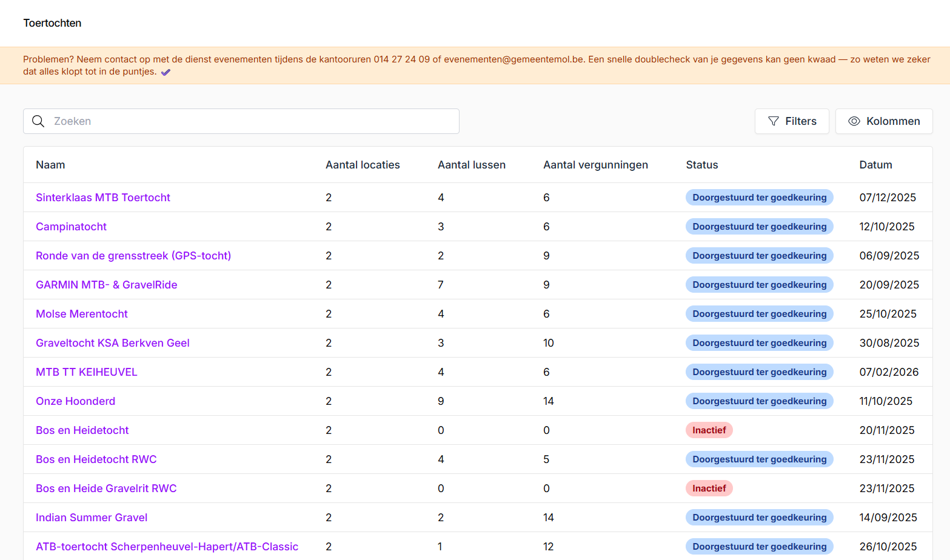Sort by the Naam column header
Image resolution: width=950 pixels, height=560 pixels.
pyautogui.click(x=50, y=165)
